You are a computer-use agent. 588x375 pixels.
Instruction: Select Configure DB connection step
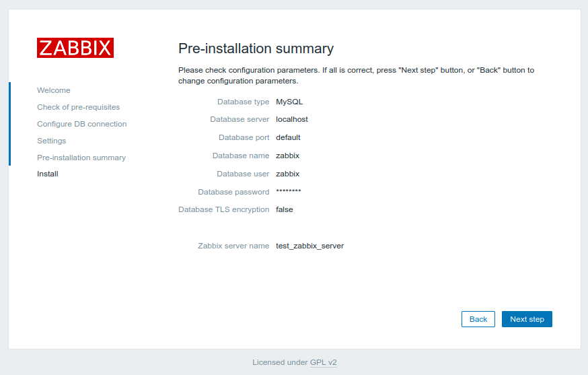coord(82,124)
